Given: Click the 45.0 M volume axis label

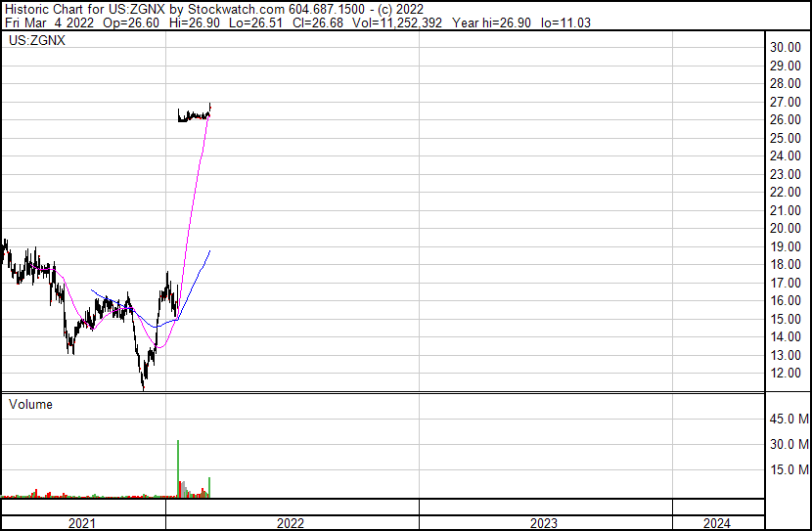Looking at the screenshot, I should pyautogui.click(x=789, y=419).
